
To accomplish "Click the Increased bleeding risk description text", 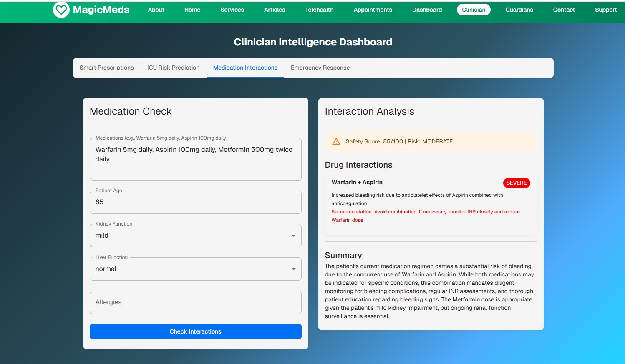I will pos(417,199).
